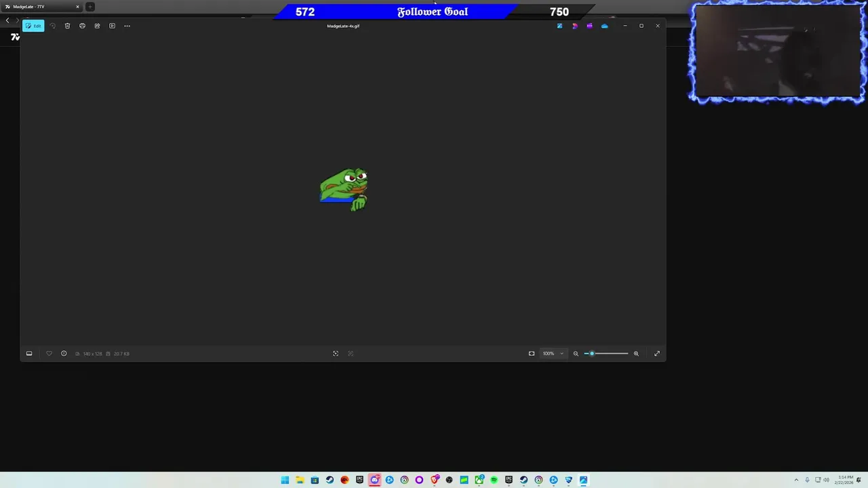Maximize the Photos window
The height and width of the screenshot is (488, 868).
click(x=641, y=26)
